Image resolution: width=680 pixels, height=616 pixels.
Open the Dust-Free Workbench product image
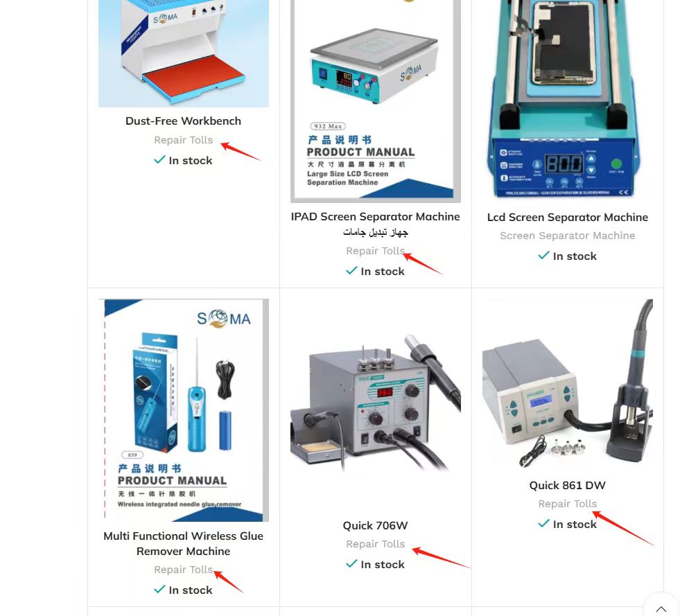[184, 53]
